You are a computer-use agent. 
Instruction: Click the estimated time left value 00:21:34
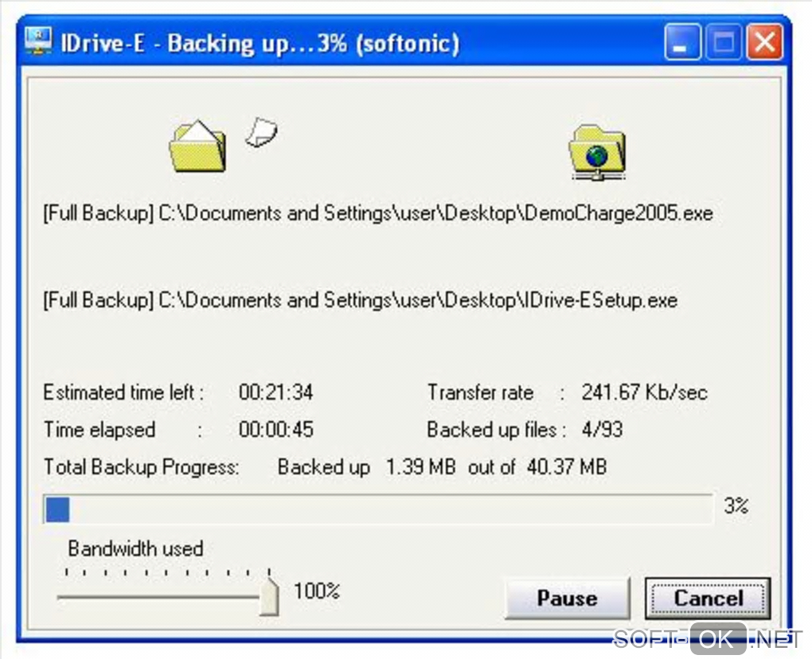point(275,392)
